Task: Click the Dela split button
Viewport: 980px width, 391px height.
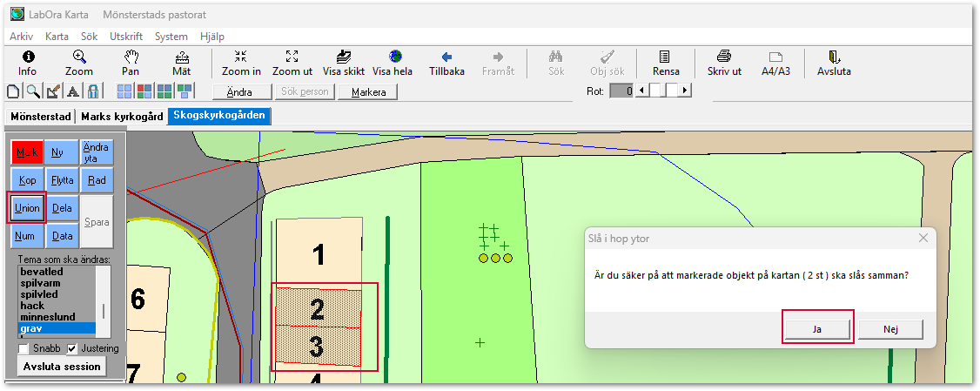Action: tap(62, 208)
